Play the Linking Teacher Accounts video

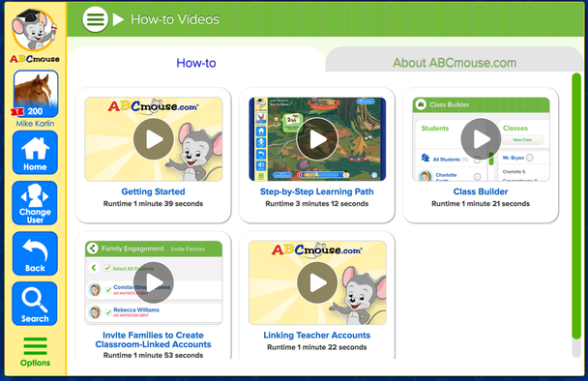pyautogui.click(x=317, y=282)
